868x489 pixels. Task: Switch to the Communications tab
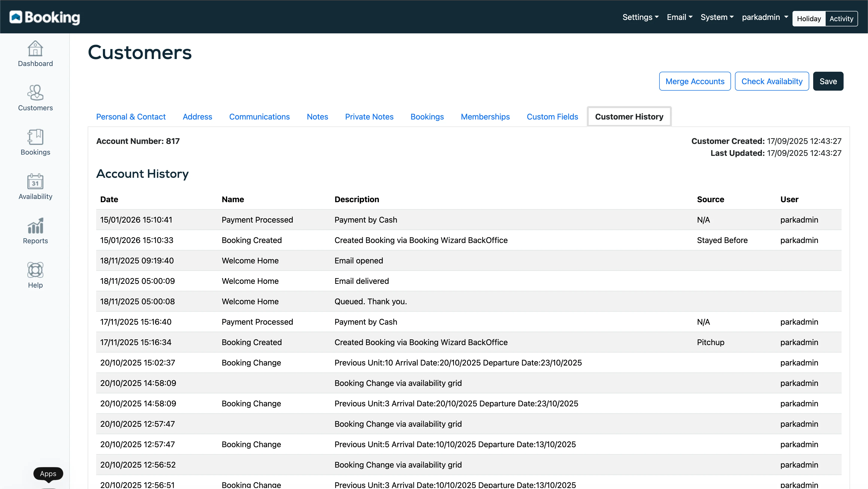[259, 117]
